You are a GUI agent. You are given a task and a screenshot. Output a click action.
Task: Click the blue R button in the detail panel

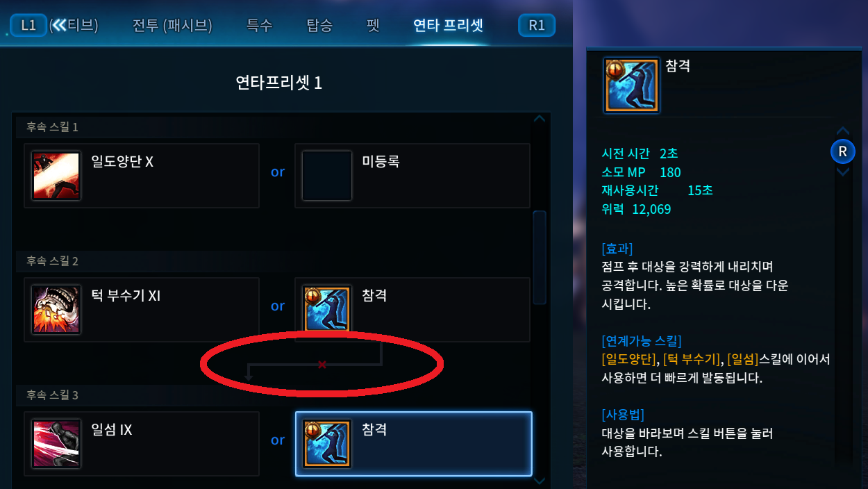(843, 151)
